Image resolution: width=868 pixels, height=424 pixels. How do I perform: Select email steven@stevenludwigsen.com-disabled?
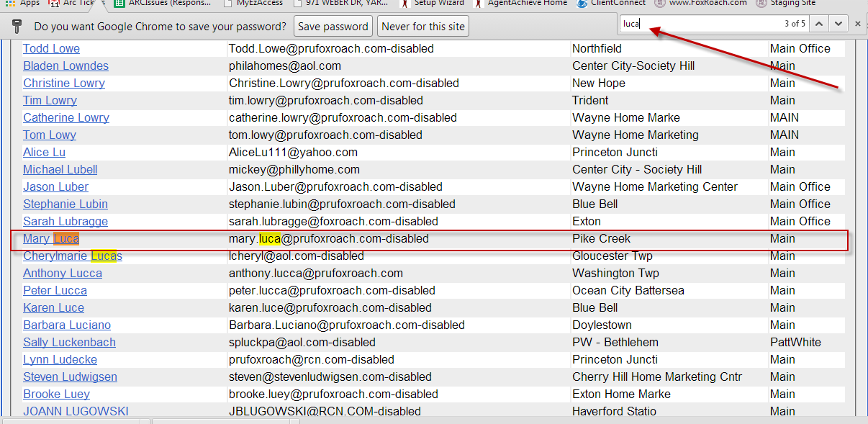[330, 376]
